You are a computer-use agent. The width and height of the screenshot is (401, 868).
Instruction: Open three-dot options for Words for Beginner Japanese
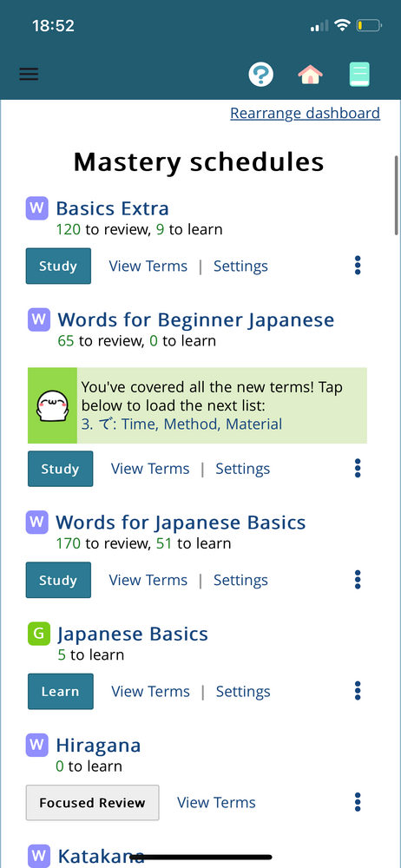pos(358,469)
